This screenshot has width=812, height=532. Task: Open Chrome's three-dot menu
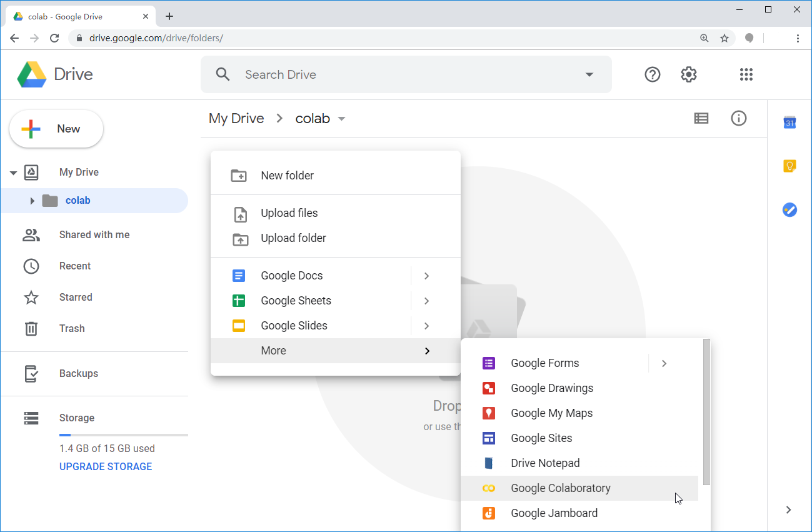click(798, 38)
